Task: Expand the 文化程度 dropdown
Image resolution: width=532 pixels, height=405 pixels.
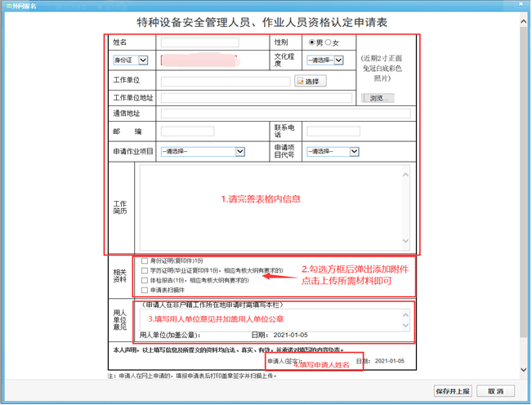Action: coord(325,60)
